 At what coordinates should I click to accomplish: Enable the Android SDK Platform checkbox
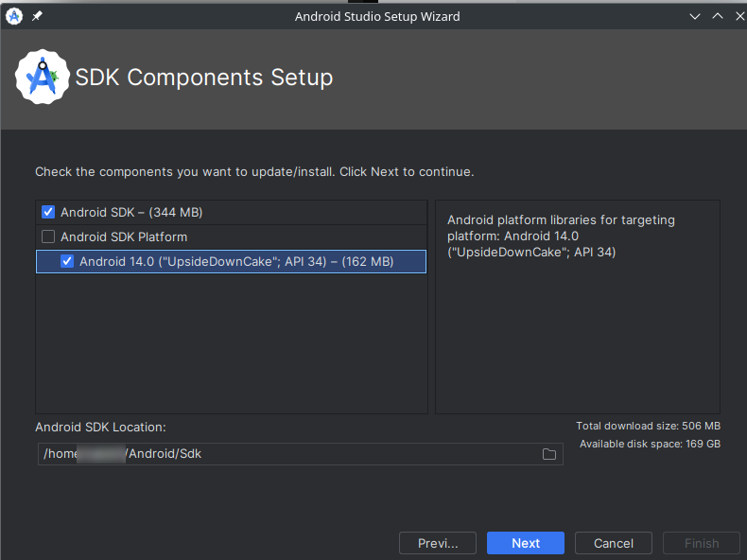48,236
